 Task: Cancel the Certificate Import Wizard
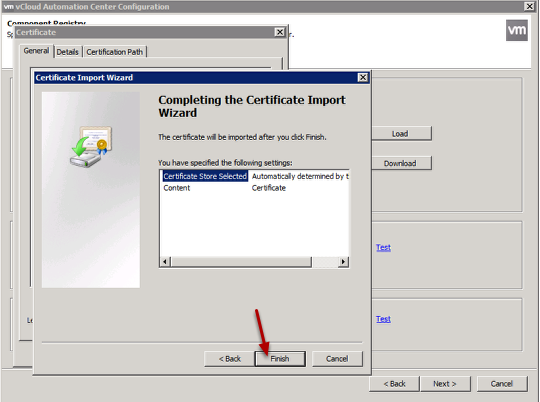coord(337,359)
